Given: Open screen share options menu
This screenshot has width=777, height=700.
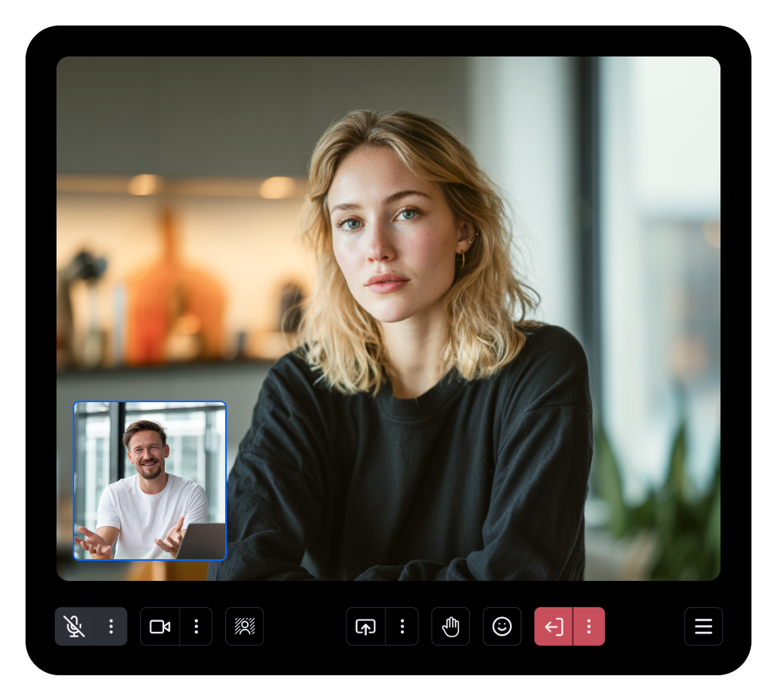Looking at the screenshot, I should point(402,627).
